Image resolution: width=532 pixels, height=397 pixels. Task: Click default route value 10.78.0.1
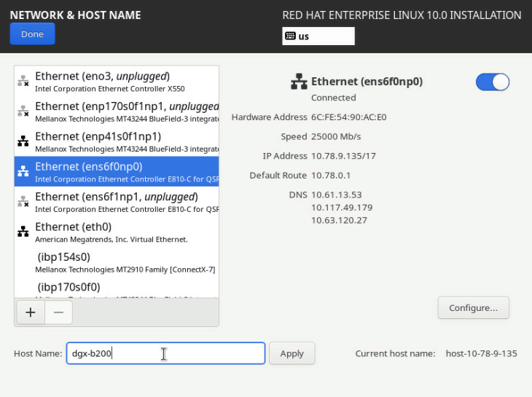331,176
